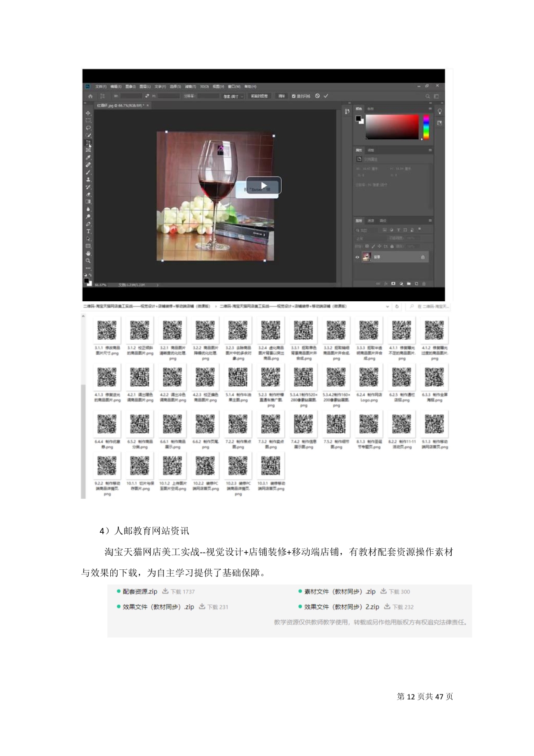The width and height of the screenshot is (534, 756).
Task: Open the 滤镜(T) menu
Action: click(190, 86)
